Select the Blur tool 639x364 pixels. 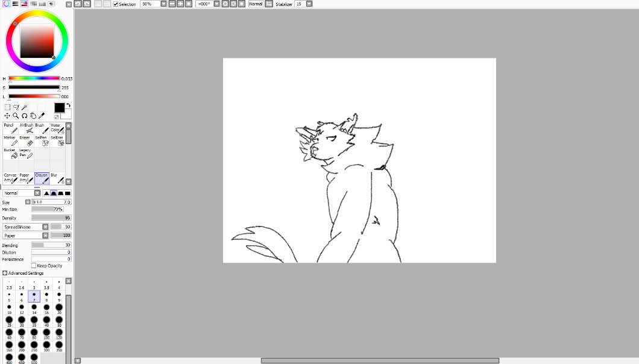pos(57,178)
